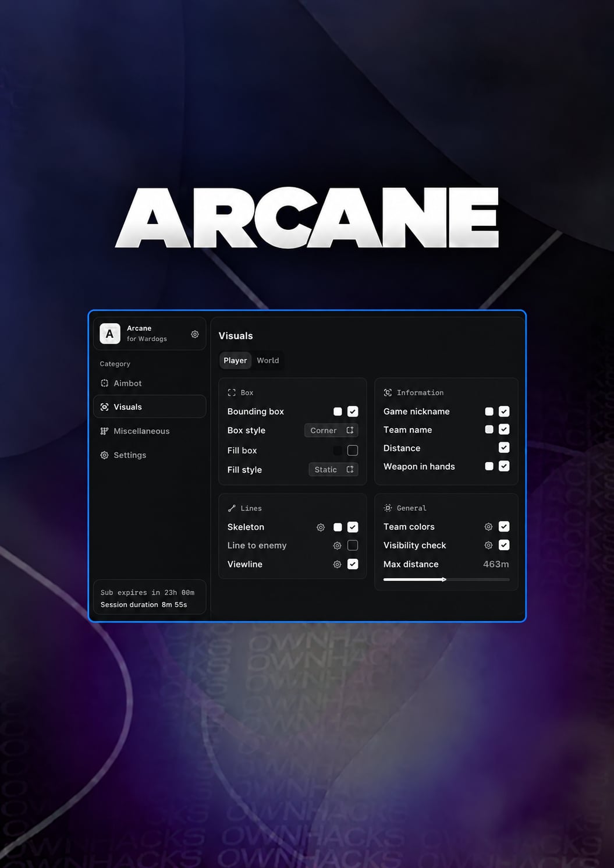Image resolution: width=614 pixels, height=868 pixels.
Task: Click the Information section header icon
Action: 388,393
